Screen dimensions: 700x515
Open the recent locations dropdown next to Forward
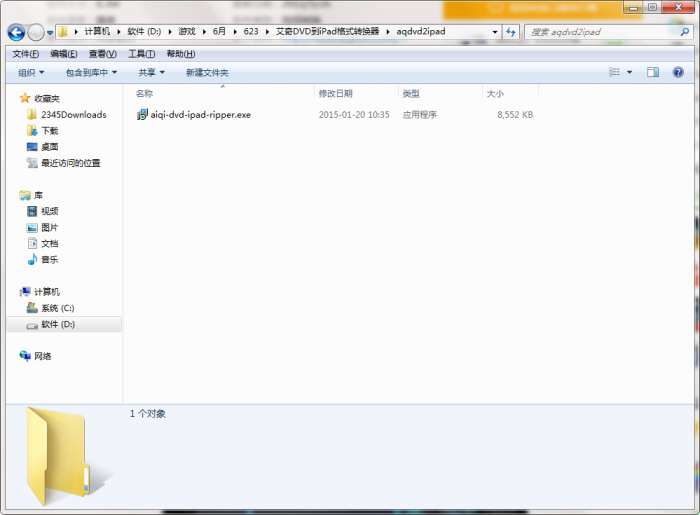(x=50, y=33)
